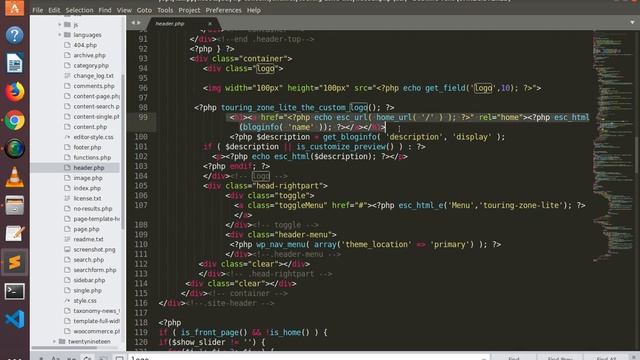The height and width of the screenshot is (360, 640).
Task: Open the Goto menu
Action: coord(144,10)
